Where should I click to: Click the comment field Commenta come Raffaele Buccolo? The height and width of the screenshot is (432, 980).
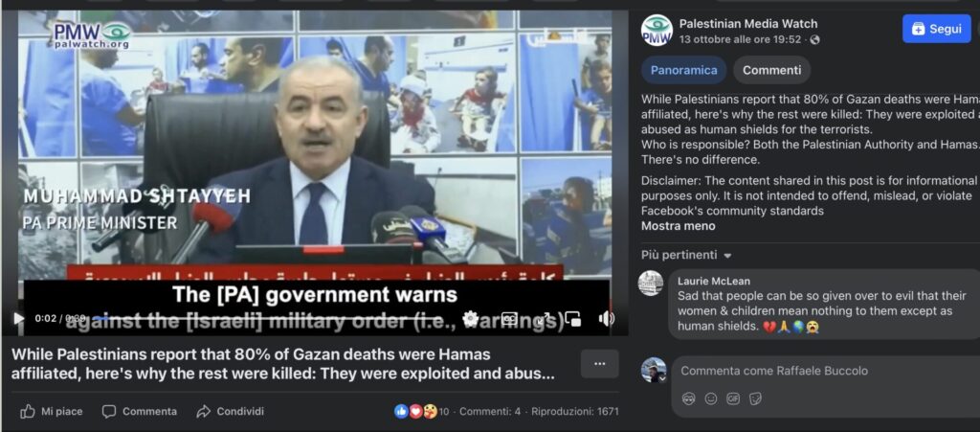tap(825, 371)
